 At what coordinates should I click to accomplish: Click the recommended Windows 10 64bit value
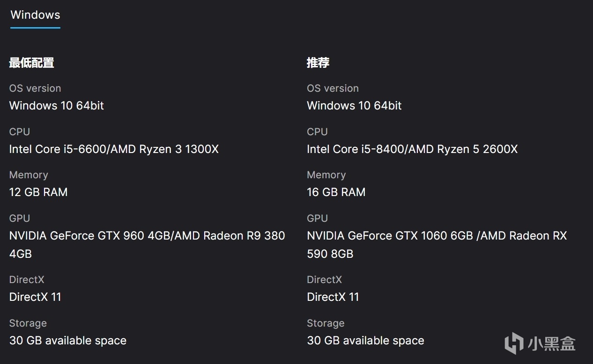tap(354, 106)
